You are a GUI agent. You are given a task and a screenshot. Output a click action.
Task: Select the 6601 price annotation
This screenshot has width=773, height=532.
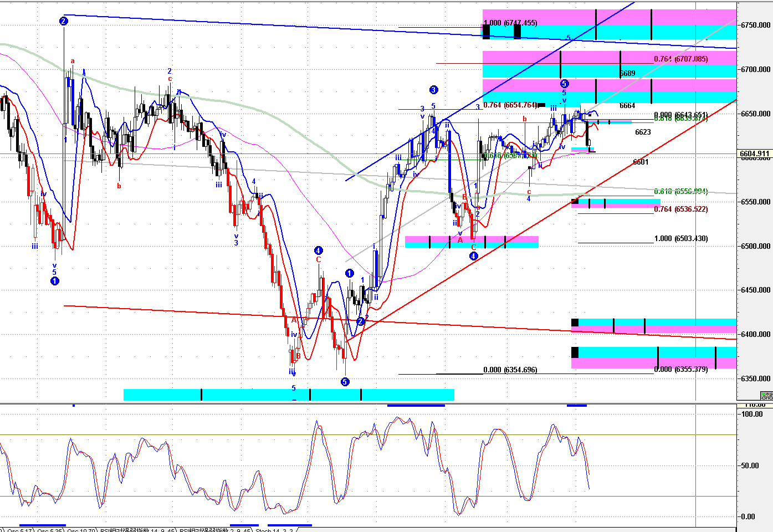tap(641, 162)
